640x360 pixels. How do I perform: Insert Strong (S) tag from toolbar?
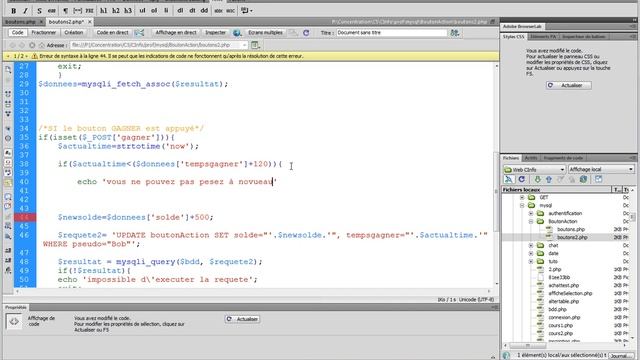(39, 11)
